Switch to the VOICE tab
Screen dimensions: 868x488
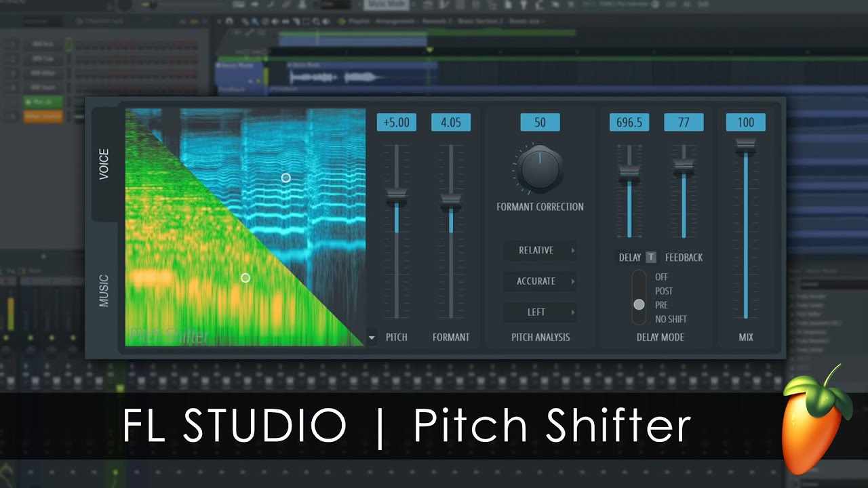coord(104,164)
